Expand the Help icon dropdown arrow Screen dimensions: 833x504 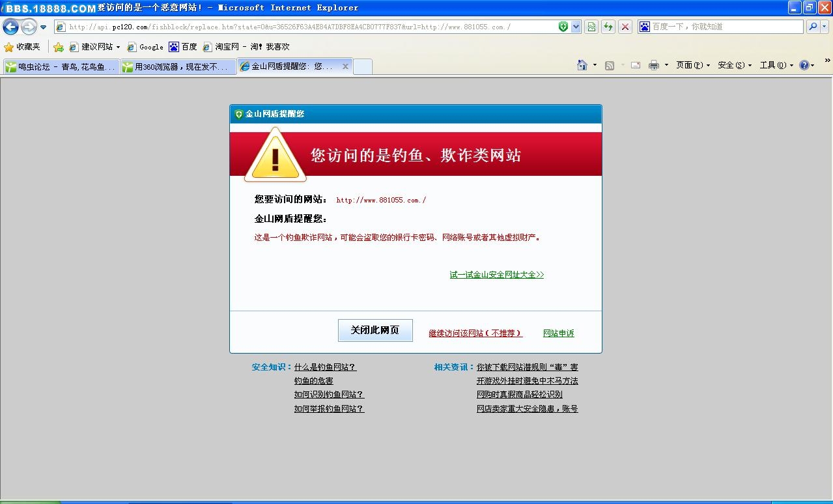point(812,65)
